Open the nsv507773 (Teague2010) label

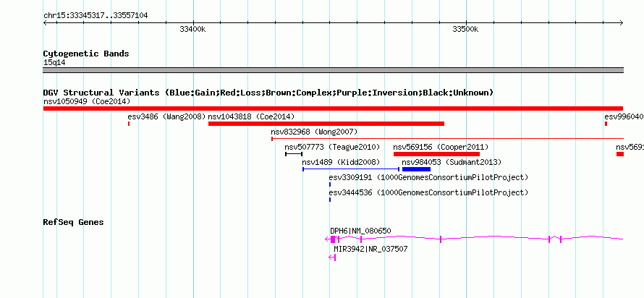(x=332, y=147)
